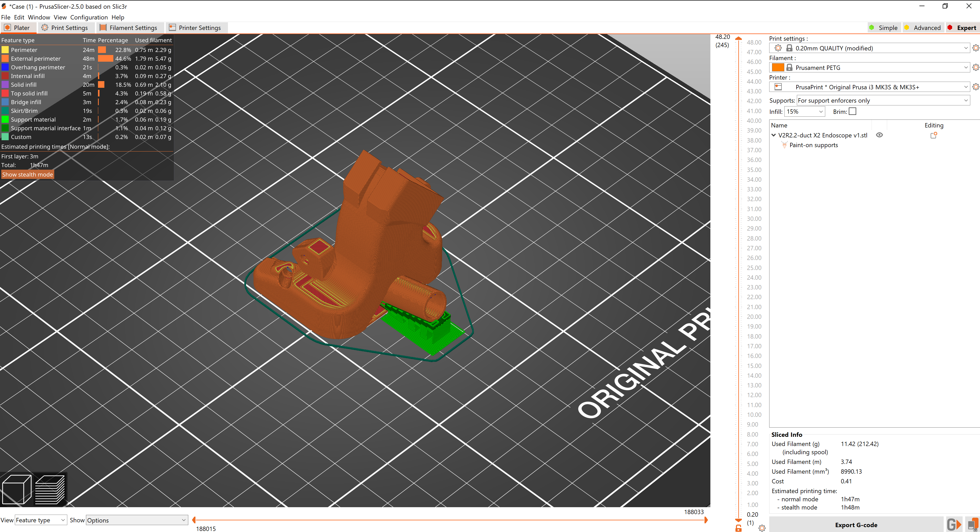Image resolution: width=980 pixels, height=532 pixels.
Task: Open the Infill percentage dropdown
Action: point(805,112)
